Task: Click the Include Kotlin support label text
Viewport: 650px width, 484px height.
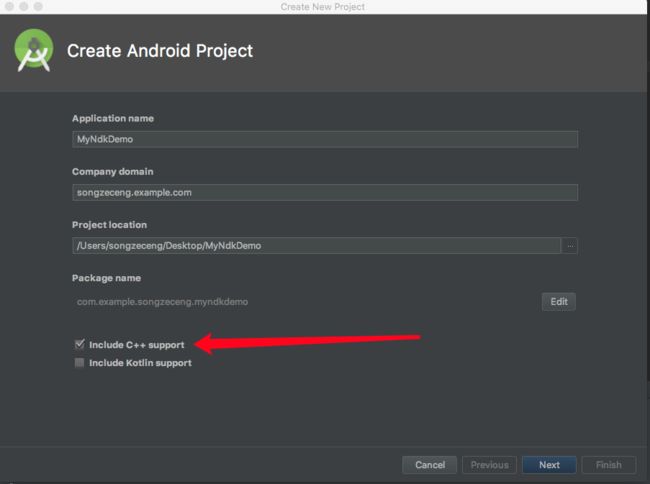Action: pyautogui.click(x=141, y=363)
